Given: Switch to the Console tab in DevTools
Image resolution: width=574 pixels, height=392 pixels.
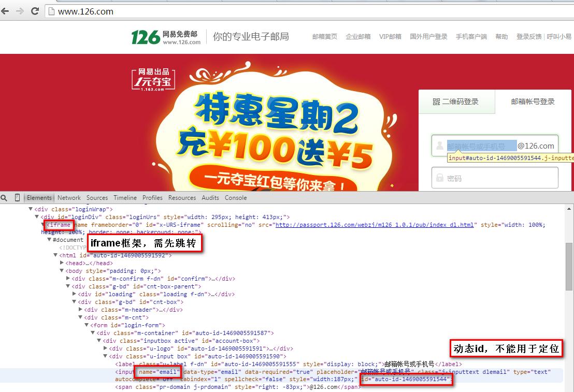Looking at the screenshot, I should 236,197.
